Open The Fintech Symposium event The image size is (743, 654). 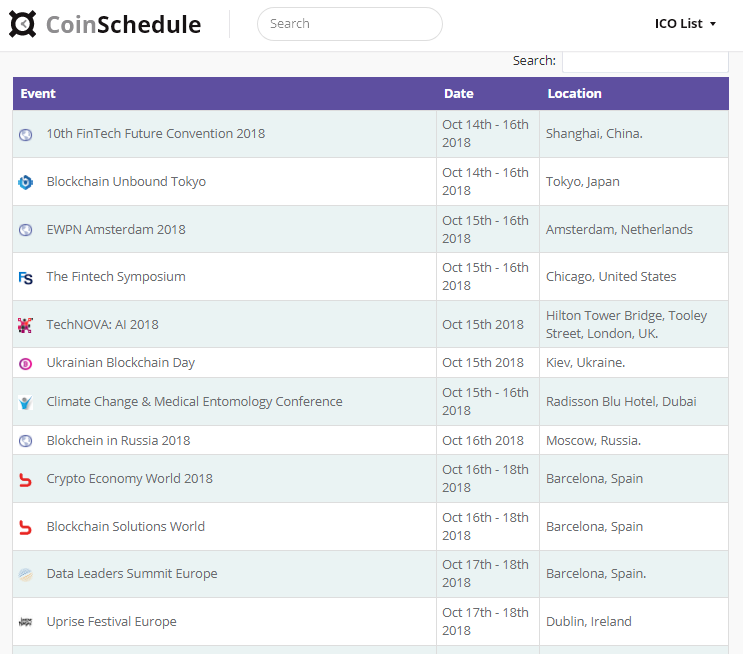(116, 276)
